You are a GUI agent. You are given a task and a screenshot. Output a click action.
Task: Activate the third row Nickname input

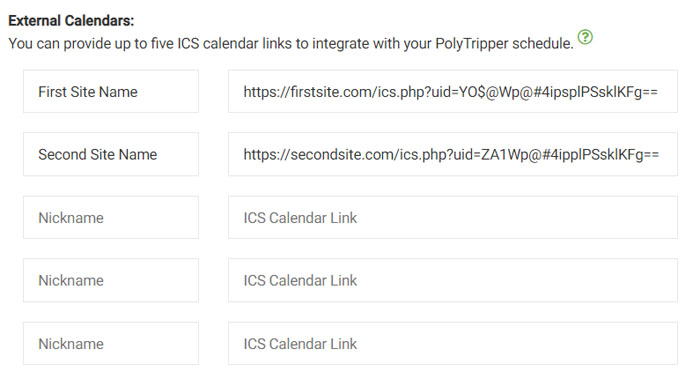pyautogui.click(x=111, y=217)
